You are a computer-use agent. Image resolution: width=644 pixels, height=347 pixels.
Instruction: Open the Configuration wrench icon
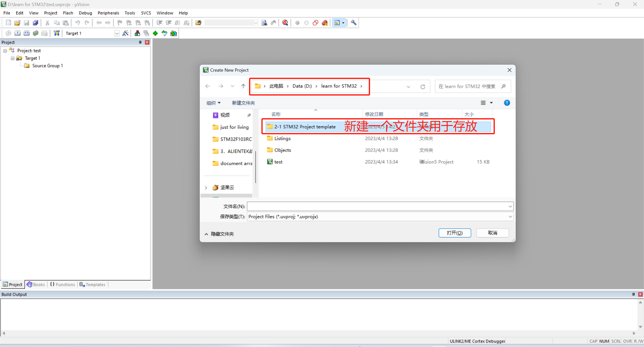pos(353,23)
